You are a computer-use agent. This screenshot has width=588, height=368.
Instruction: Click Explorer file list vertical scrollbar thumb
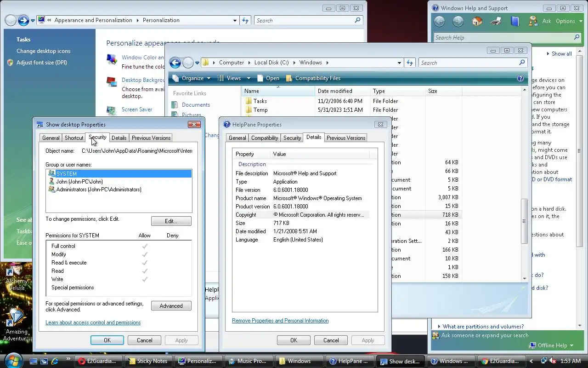pyautogui.click(x=525, y=221)
